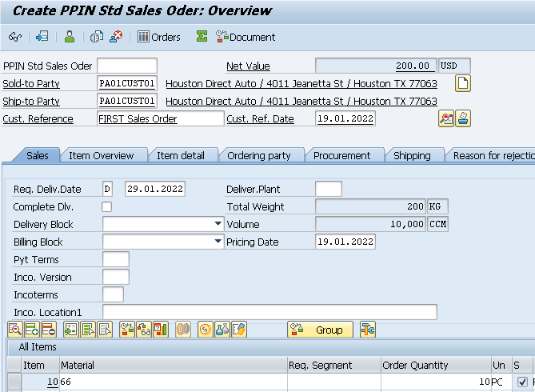Click the deselect all items icon
This screenshot has width=535, height=392.
point(105,330)
